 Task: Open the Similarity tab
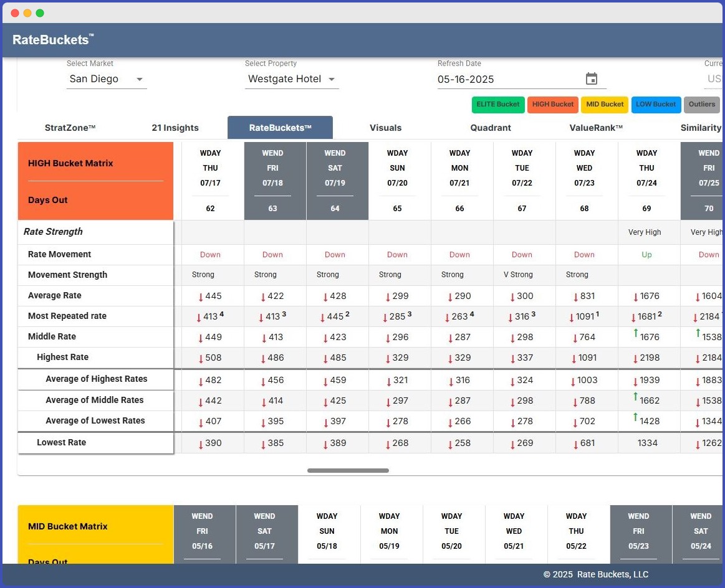coord(701,128)
